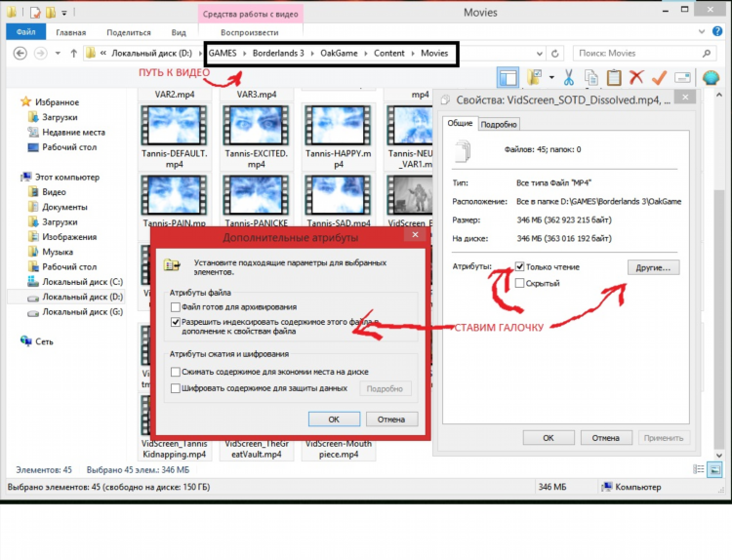Image resolution: width=732 pixels, height=560 pixels.
Task: Open the Видео library folder
Action: pyautogui.click(x=54, y=192)
